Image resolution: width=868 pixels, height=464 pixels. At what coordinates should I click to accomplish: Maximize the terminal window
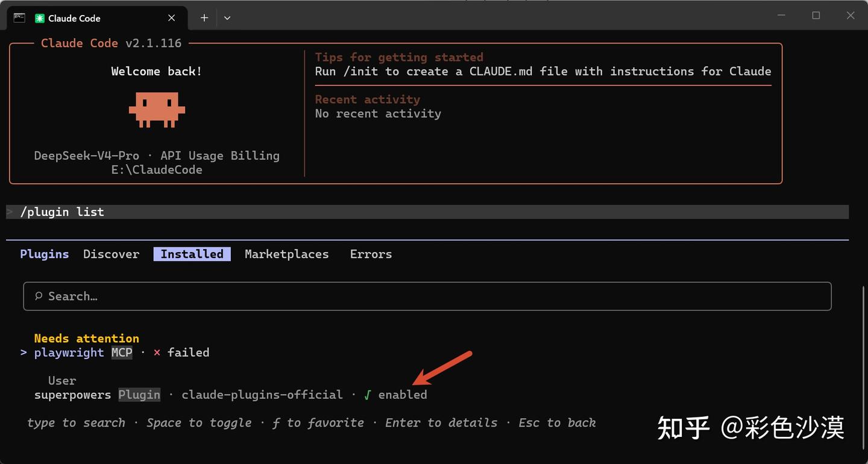click(x=816, y=16)
